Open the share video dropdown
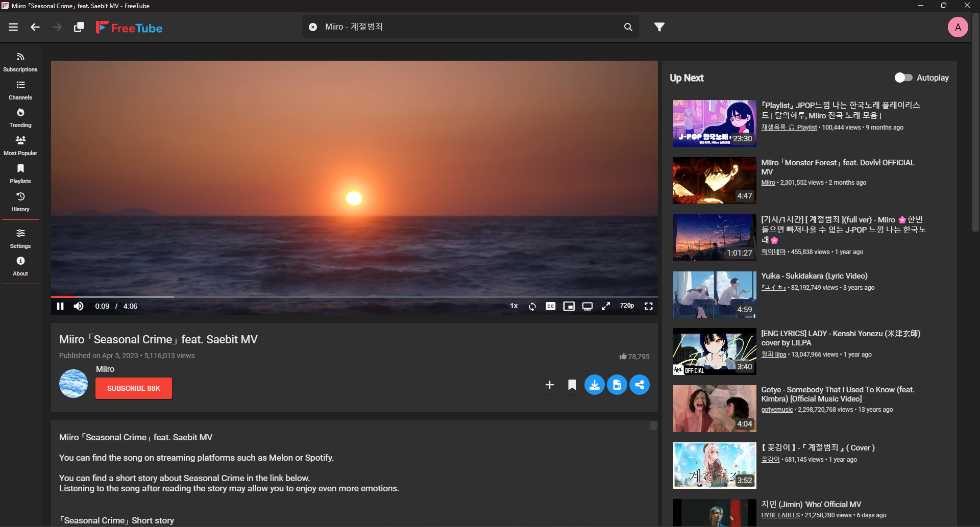The image size is (980, 527). coord(640,385)
